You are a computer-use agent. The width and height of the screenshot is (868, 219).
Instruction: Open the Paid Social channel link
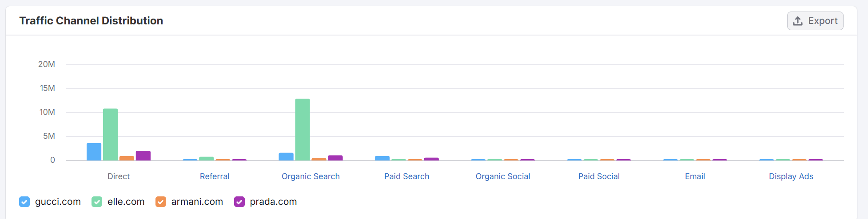(x=599, y=176)
